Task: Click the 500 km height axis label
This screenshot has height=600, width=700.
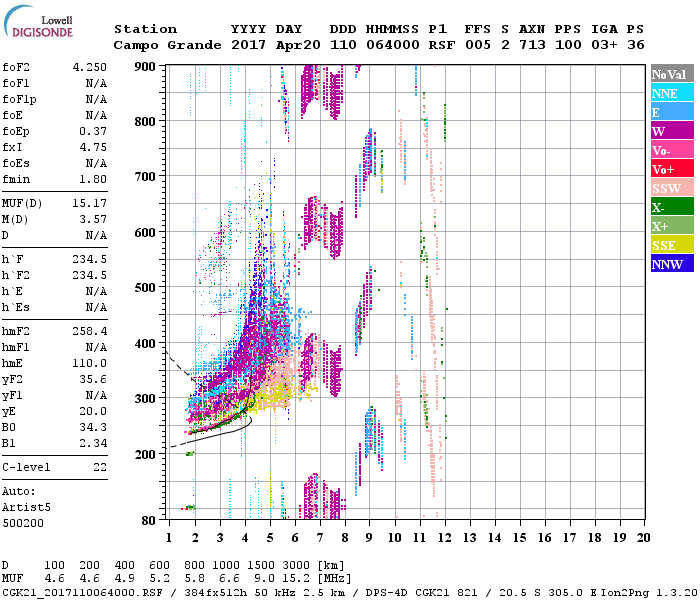Action: (x=145, y=288)
